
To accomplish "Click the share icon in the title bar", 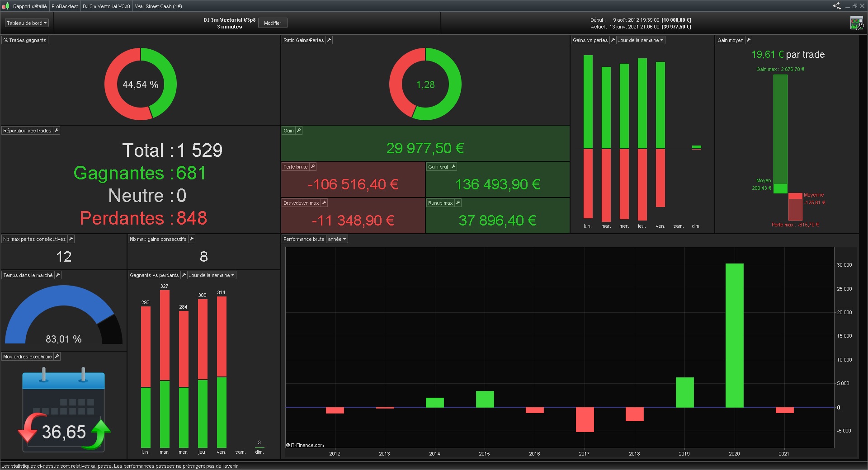I will pos(837,6).
